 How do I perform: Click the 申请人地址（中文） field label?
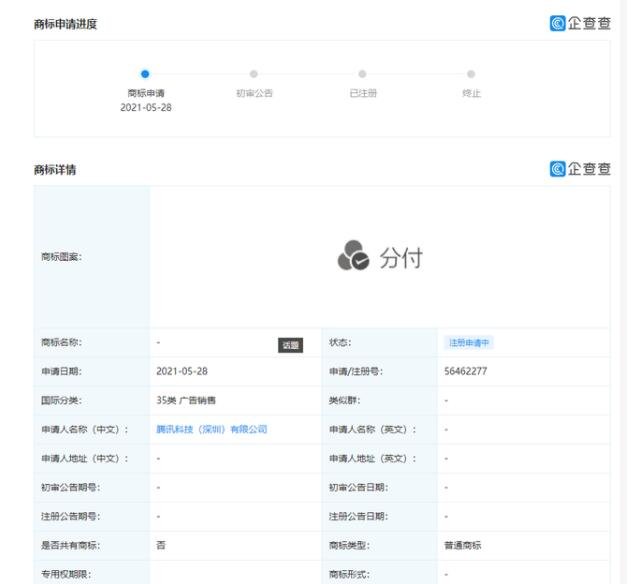(x=85, y=458)
